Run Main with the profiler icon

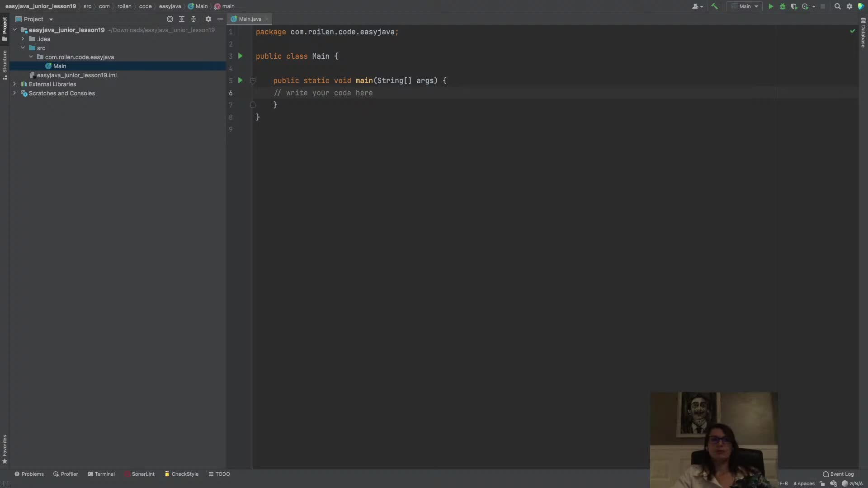click(805, 6)
